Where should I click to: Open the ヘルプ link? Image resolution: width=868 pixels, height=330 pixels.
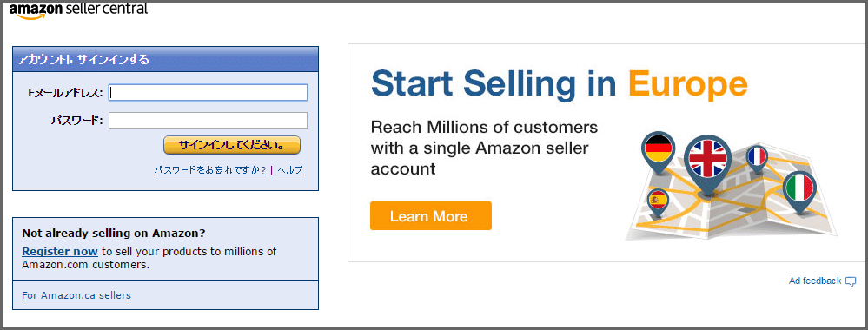coord(290,170)
